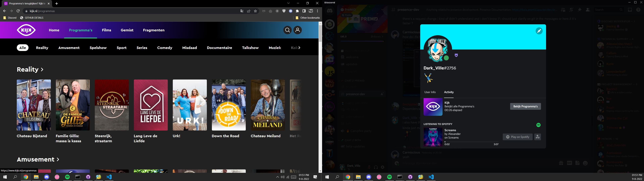This screenshot has width=644, height=181.
Task: Filter programmes by Comedy
Action: tap(165, 48)
